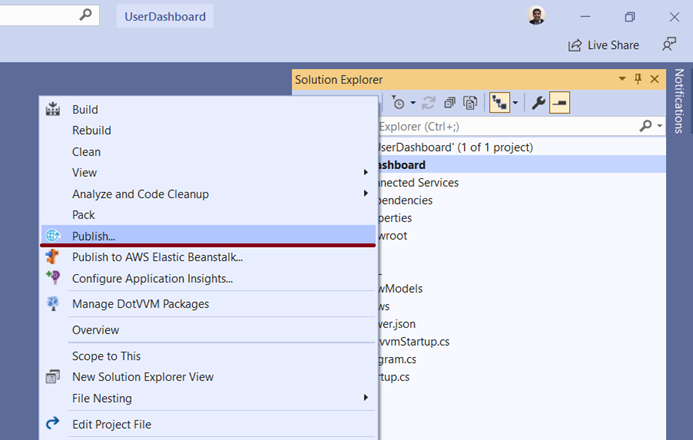Viewport: 693px width, 440px height.
Task: Click the Solution Explorer search magnifier icon
Action: 646,126
